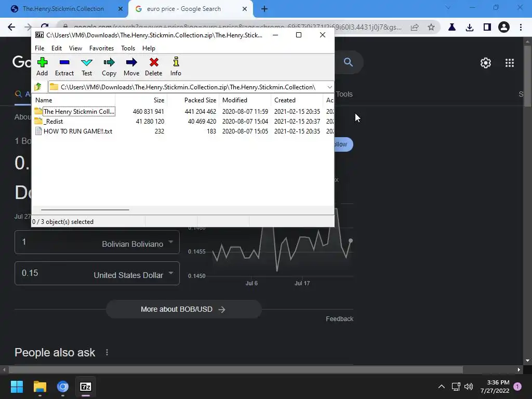Open the Help menu in 7-Zip

pos(149,48)
